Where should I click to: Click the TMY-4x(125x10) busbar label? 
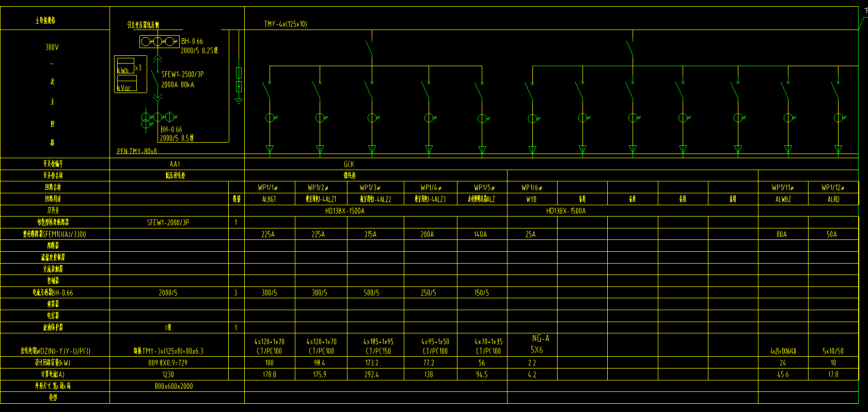tap(286, 24)
